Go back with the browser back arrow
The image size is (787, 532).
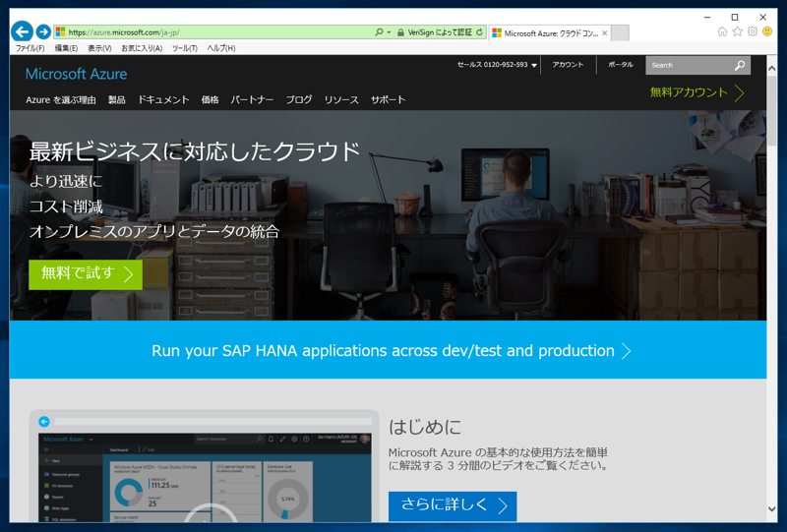tap(22, 31)
